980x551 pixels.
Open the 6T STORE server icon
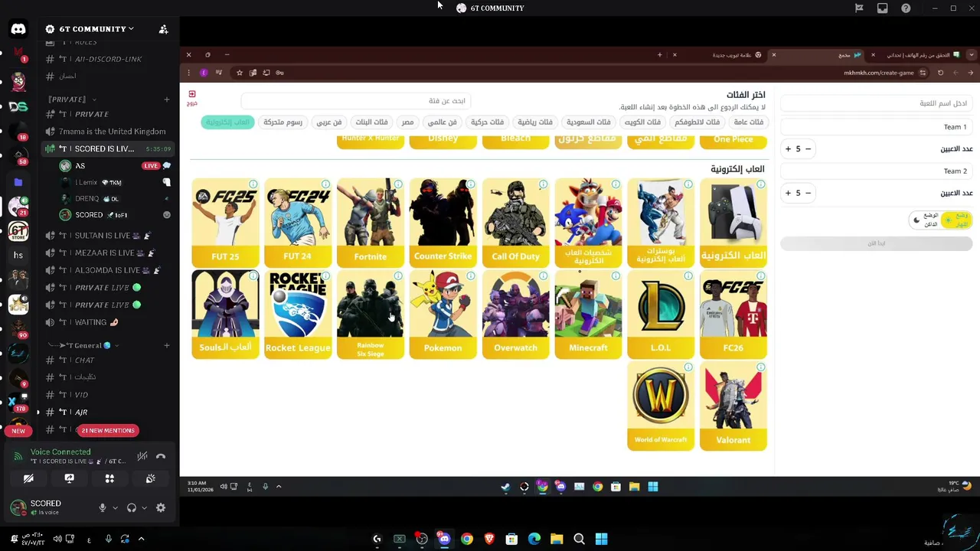point(18,230)
